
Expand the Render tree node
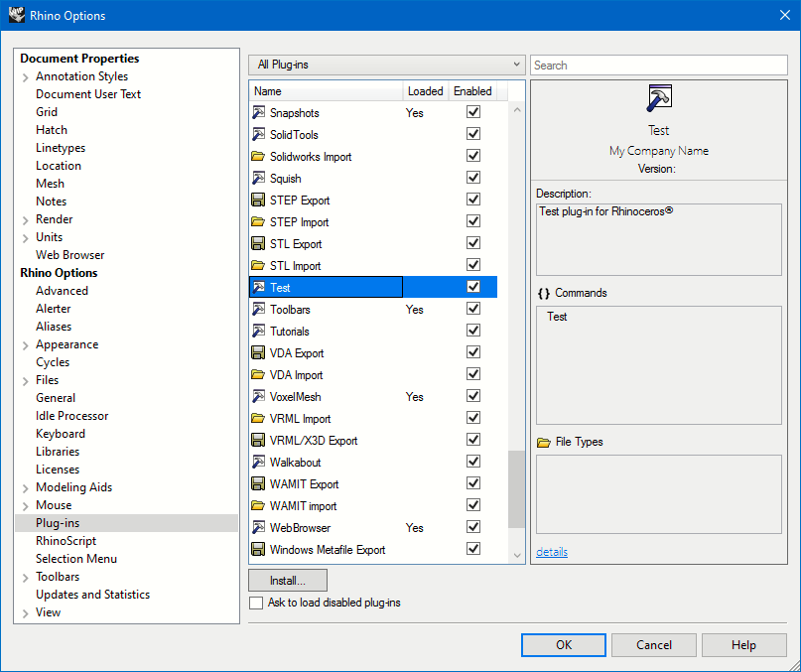coord(26,220)
